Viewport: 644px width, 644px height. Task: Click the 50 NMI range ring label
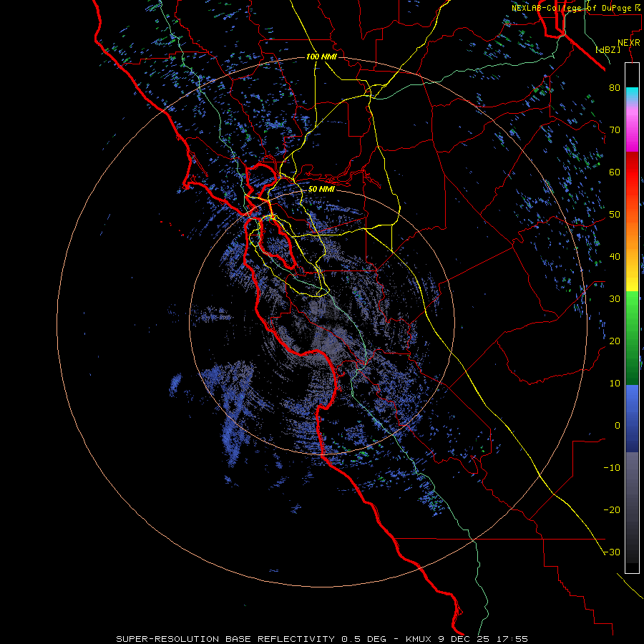(321, 190)
